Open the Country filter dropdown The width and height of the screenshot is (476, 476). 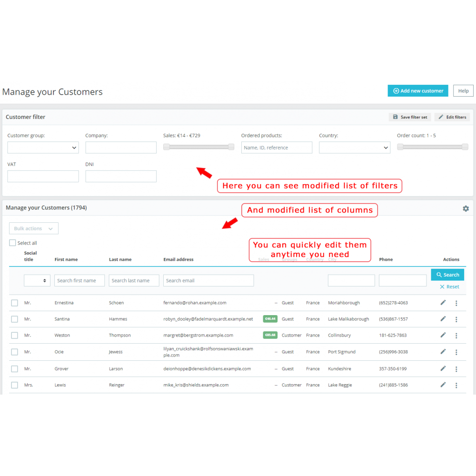click(x=355, y=148)
